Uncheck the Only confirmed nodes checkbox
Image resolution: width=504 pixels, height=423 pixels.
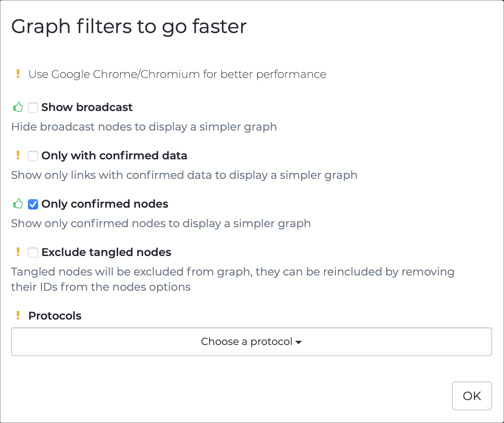point(33,204)
